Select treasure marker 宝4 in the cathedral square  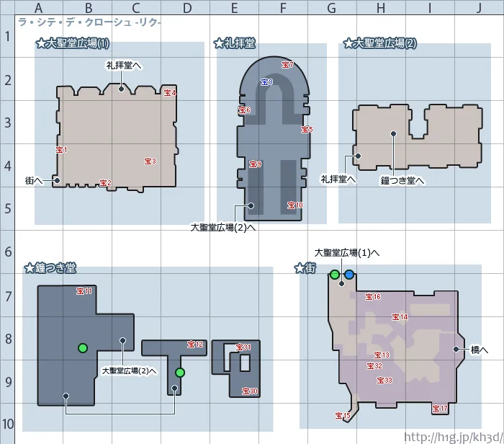170,93
